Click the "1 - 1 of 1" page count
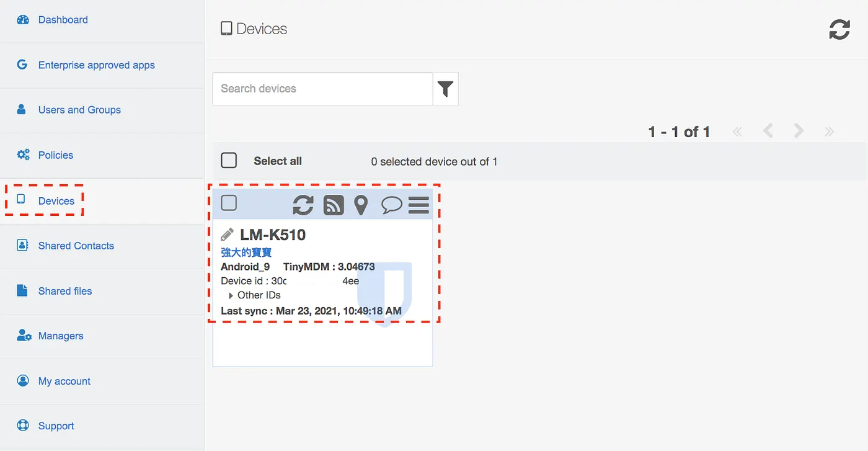 679,132
